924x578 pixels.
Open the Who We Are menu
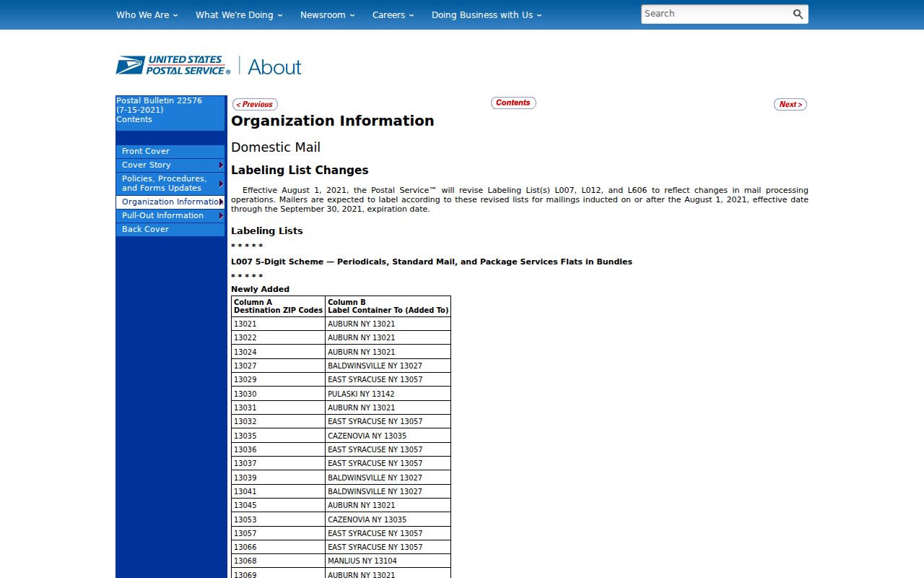(147, 14)
